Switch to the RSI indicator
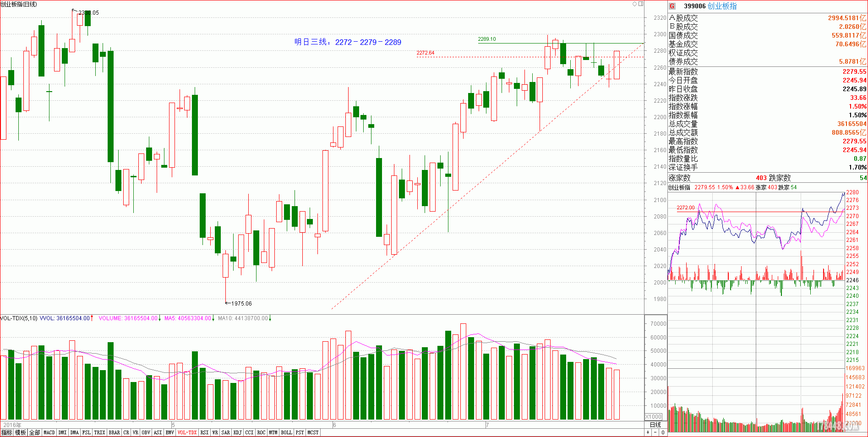The width and height of the screenshot is (868, 437). [x=204, y=432]
